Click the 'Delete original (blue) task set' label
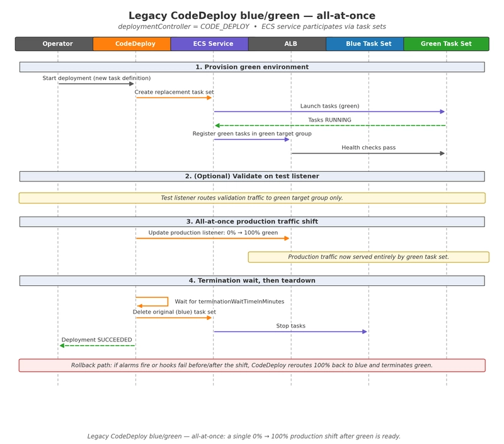This screenshot has width=504, height=444. click(x=175, y=312)
